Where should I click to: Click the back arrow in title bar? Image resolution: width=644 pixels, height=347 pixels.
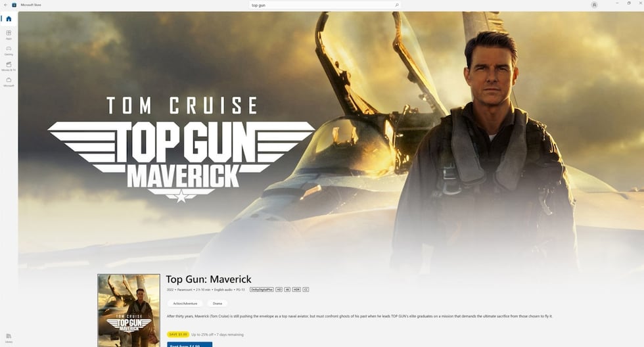pyautogui.click(x=5, y=5)
